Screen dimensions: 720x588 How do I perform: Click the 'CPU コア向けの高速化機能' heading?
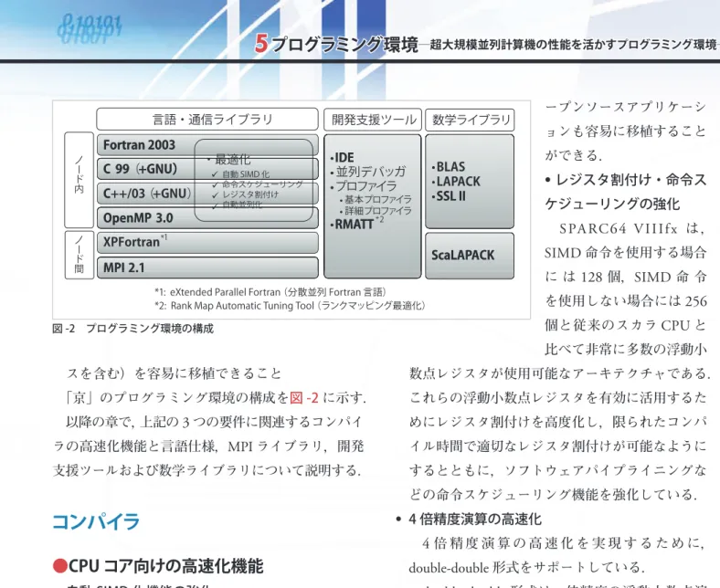(x=158, y=566)
